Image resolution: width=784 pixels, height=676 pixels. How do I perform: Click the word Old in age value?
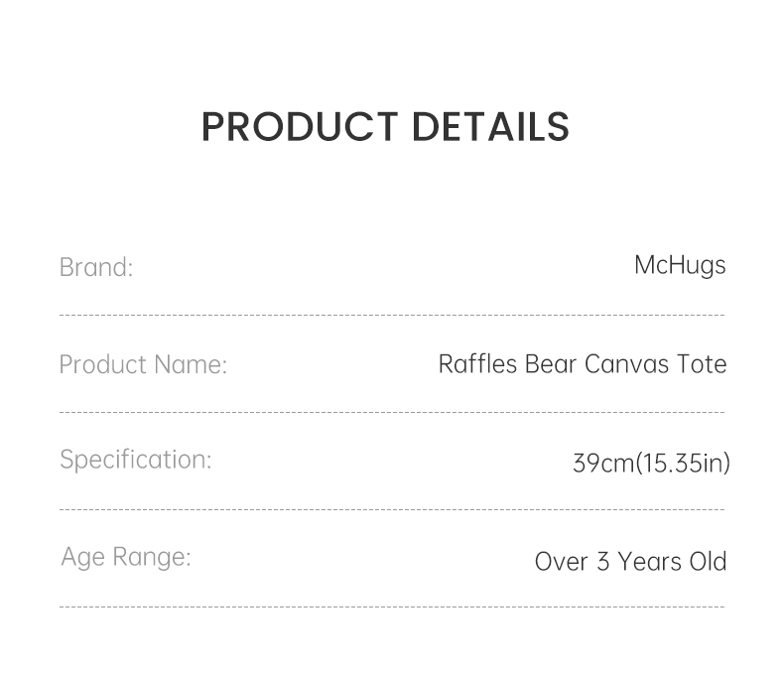point(709,562)
